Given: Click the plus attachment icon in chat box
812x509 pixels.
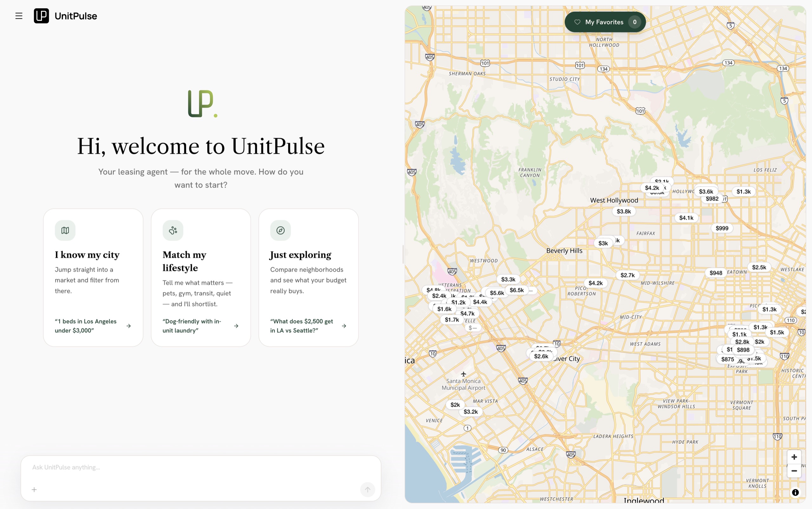Looking at the screenshot, I should 34,489.
